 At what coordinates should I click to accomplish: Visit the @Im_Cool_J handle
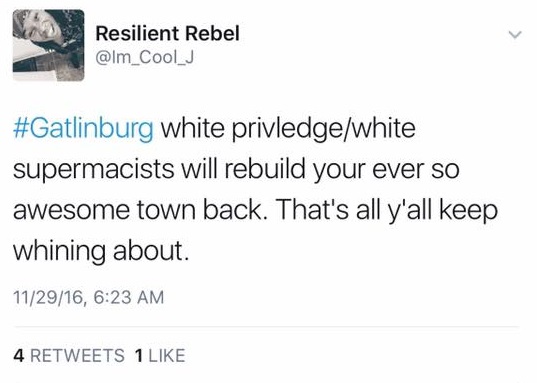point(145,58)
